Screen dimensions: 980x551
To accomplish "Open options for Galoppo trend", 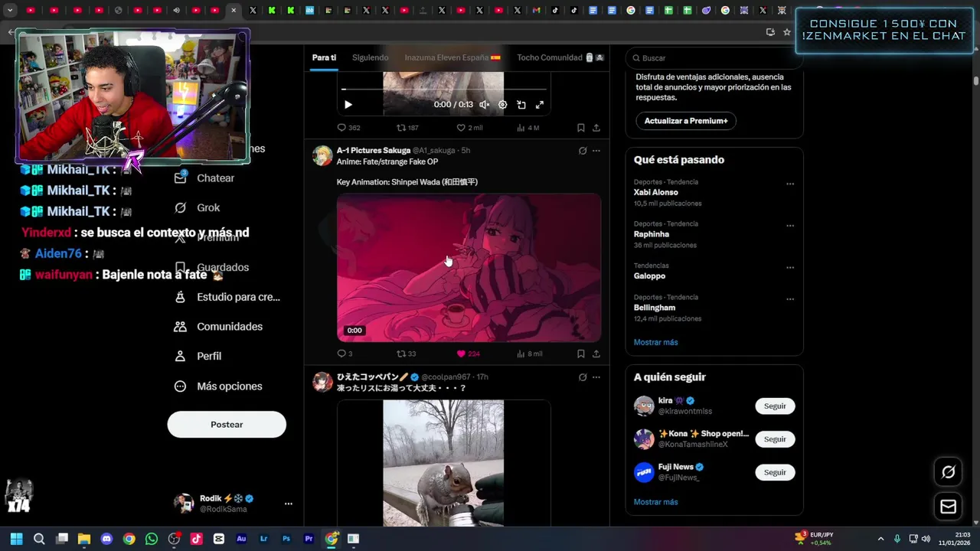I will coord(790,268).
